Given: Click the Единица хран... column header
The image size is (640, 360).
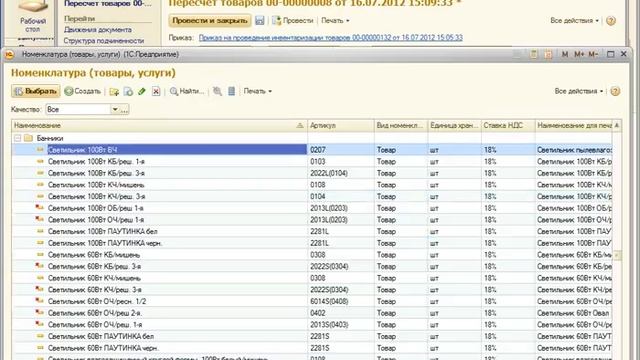Looking at the screenshot, I should click(x=454, y=125).
